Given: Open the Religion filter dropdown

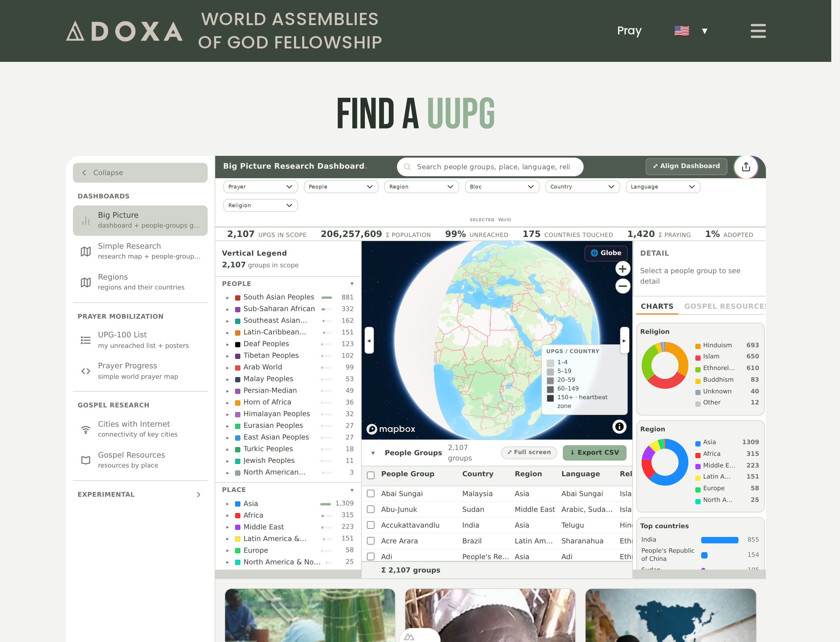Looking at the screenshot, I should click(x=260, y=205).
